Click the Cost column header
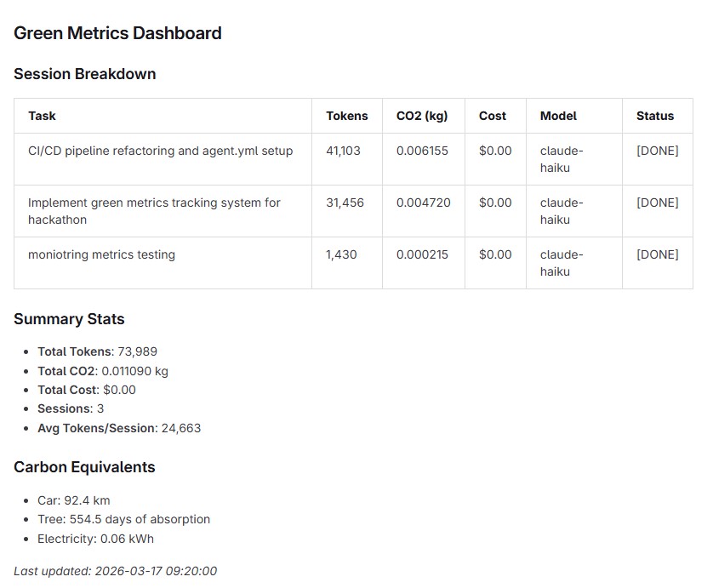The width and height of the screenshot is (713, 588). pyautogui.click(x=493, y=116)
